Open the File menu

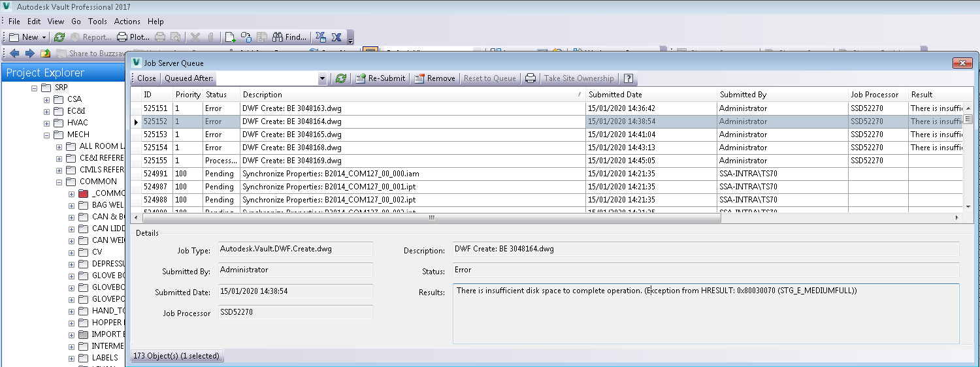(14, 22)
